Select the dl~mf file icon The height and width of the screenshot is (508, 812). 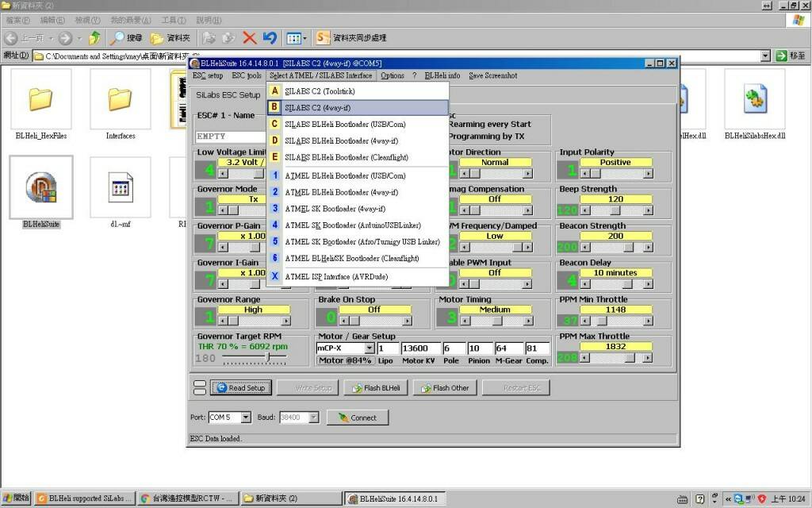tap(121, 187)
